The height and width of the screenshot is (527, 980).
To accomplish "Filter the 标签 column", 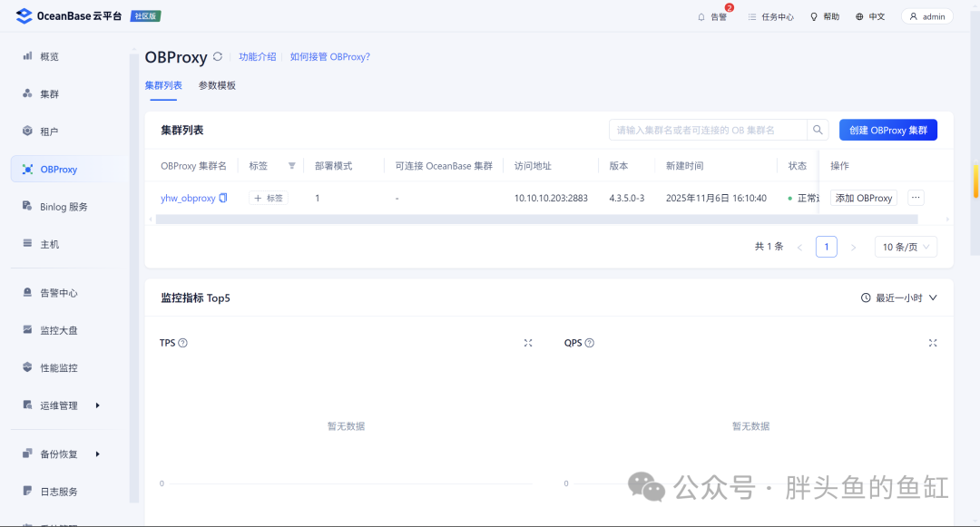I will 292,165.
